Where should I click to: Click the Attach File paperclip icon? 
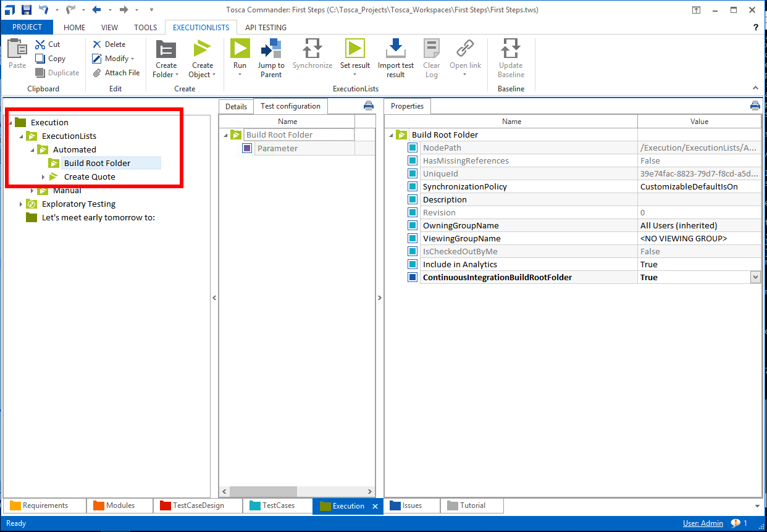97,73
